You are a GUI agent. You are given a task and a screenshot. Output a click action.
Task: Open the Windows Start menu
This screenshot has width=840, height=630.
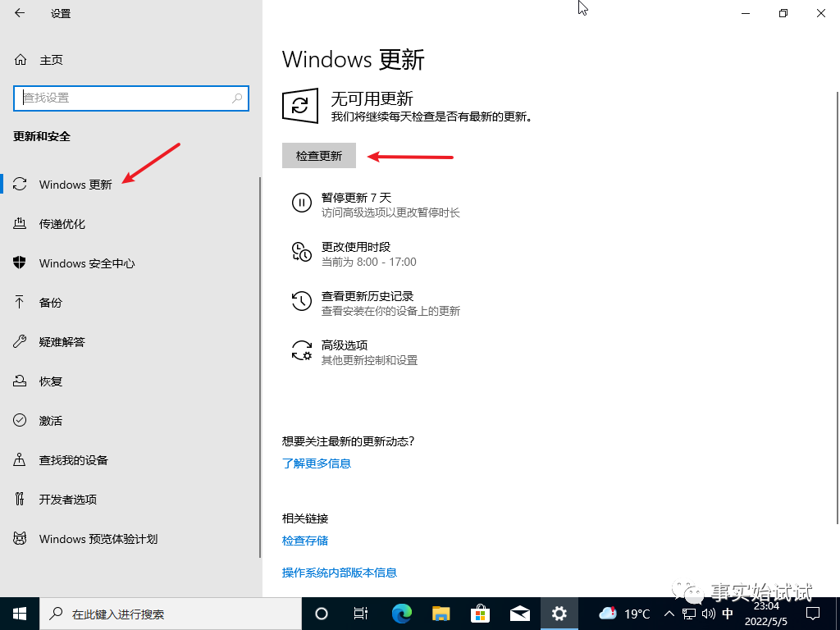(20, 614)
